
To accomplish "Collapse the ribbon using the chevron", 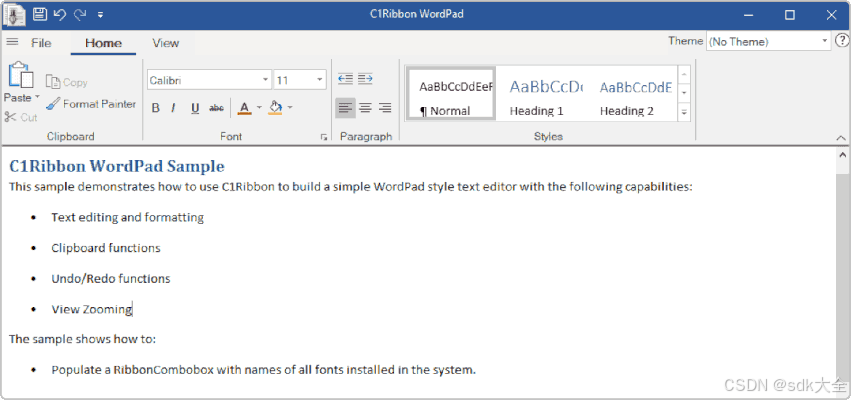I will point(841,138).
